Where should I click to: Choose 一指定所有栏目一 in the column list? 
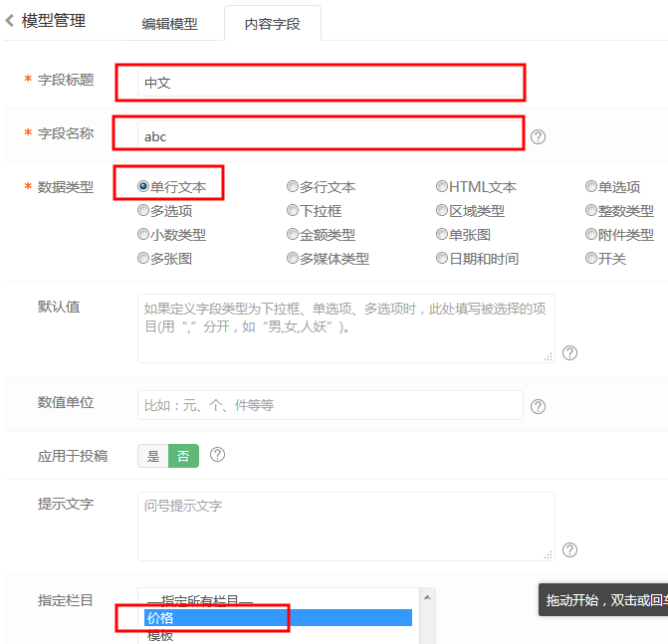pyautogui.click(x=278, y=601)
